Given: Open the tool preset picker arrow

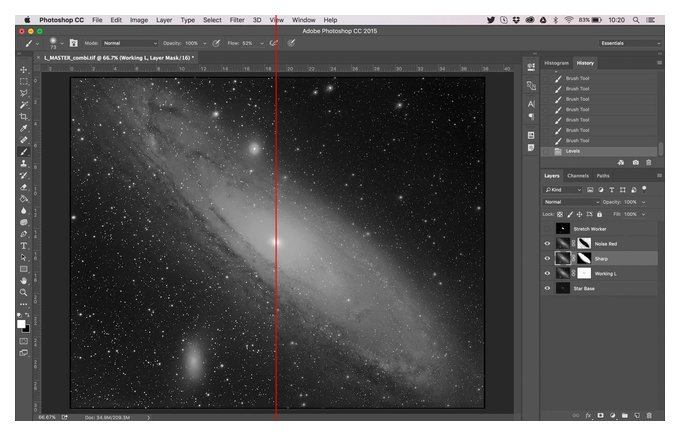Looking at the screenshot, I should [37, 43].
